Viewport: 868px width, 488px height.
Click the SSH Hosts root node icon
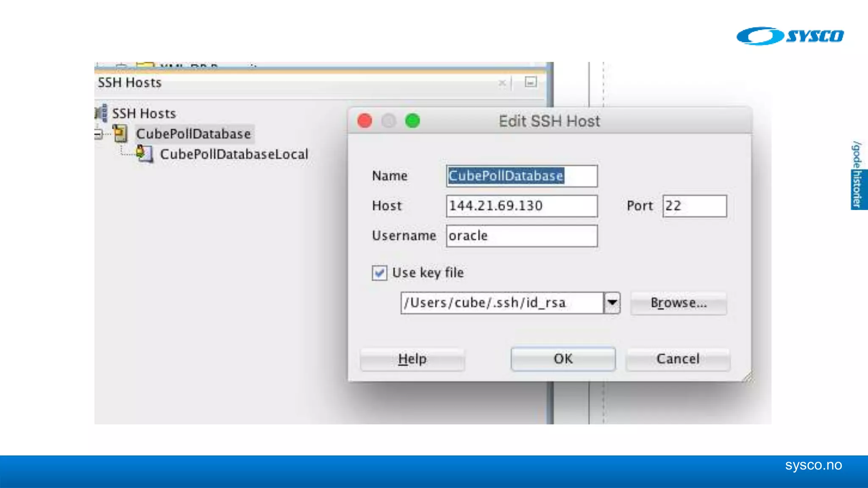pyautogui.click(x=101, y=113)
